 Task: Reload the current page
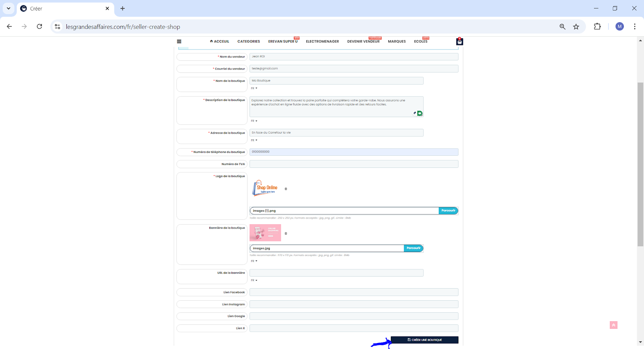point(39,27)
